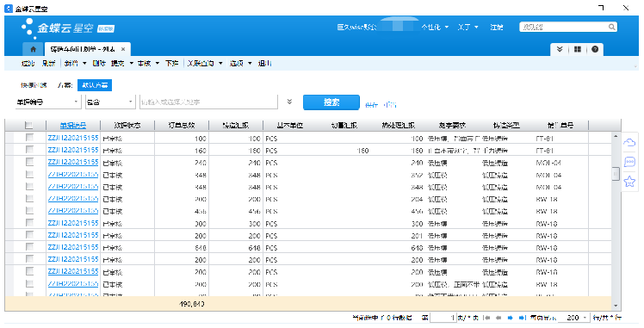The height and width of the screenshot is (328, 644).
Task: Open the chat bubble icon in right sidebar
Action: pyautogui.click(x=629, y=162)
